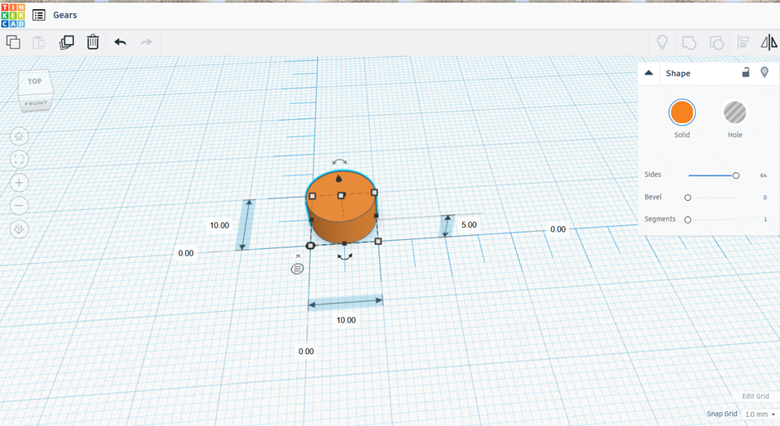Click the Paste toolbar icon
The image size is (780, 426).
39,42
